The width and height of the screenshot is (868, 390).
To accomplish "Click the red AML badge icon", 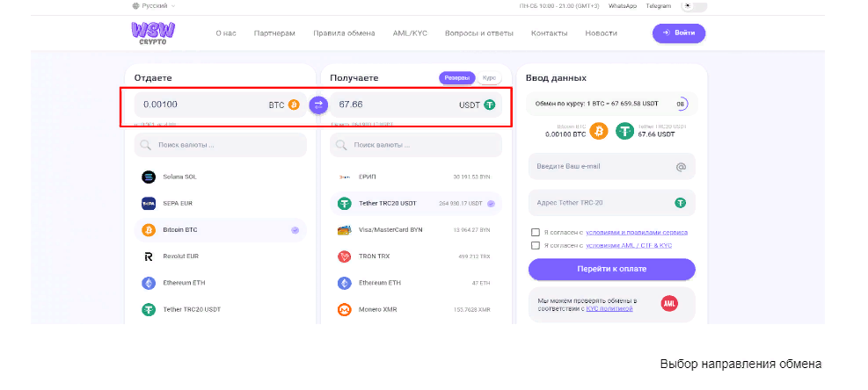I will coord(669,303).
